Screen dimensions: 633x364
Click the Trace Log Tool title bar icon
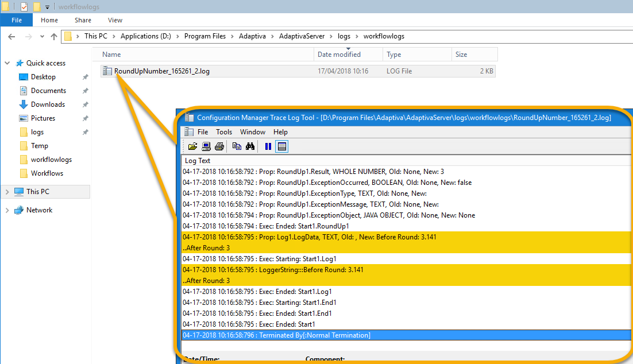coord(189,118)
